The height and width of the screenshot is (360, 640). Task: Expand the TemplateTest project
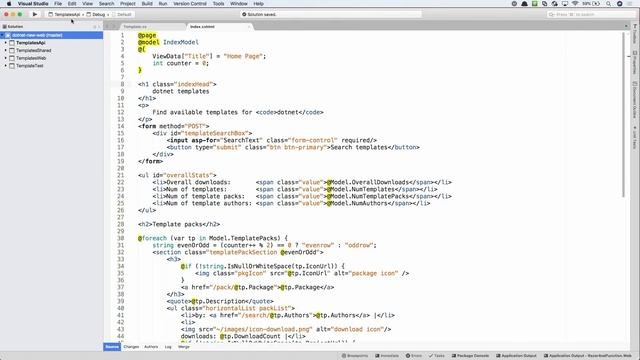tap(6, 66)
